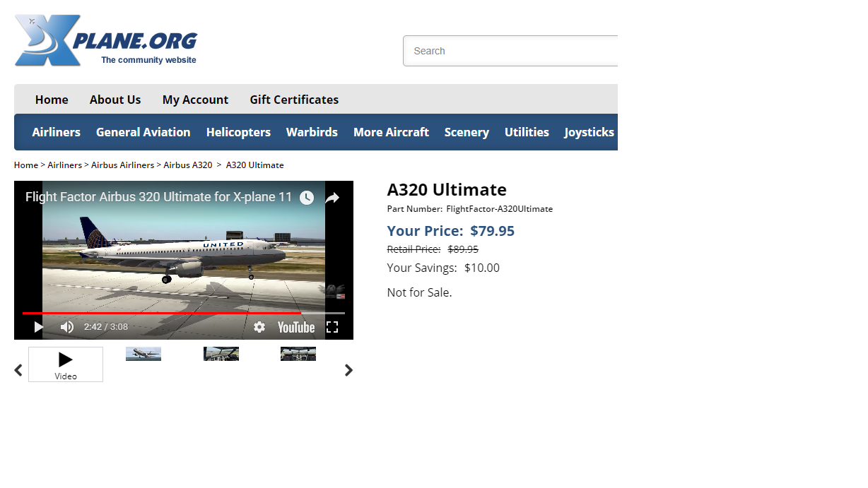Click the 'Not for Sale.' text
Image resolution: width=868 pixels, height=488 pixels.
pos(419,292)
